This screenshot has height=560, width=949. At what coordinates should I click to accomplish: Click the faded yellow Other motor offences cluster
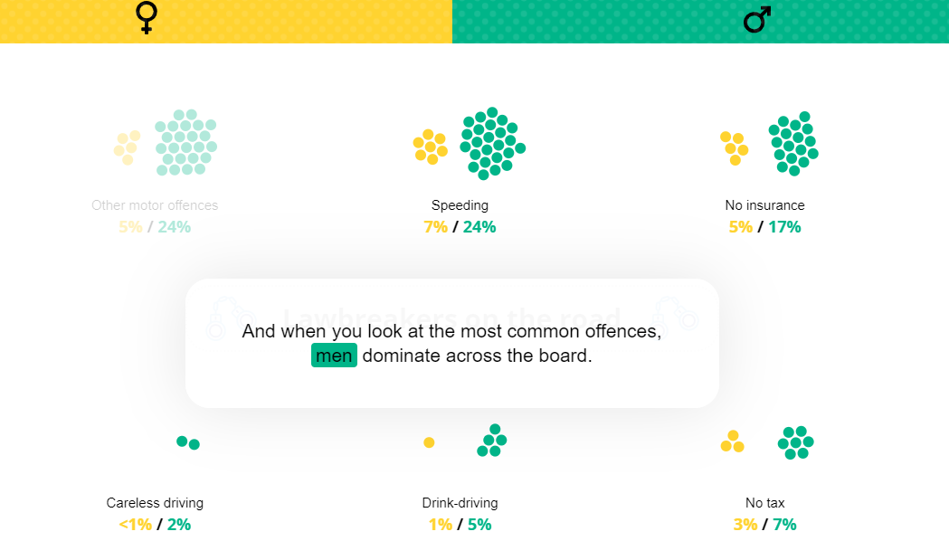tap(127, 147)
